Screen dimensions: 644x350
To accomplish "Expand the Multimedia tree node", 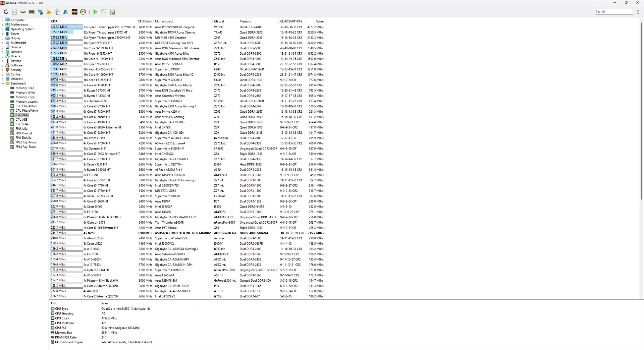I will (x=3, y=43).
